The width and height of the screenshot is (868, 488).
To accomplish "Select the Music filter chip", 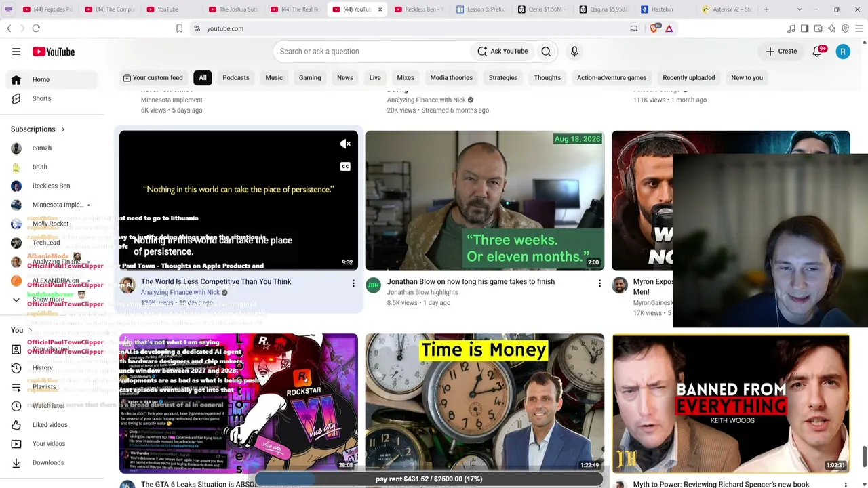I will tap(274, 78).
